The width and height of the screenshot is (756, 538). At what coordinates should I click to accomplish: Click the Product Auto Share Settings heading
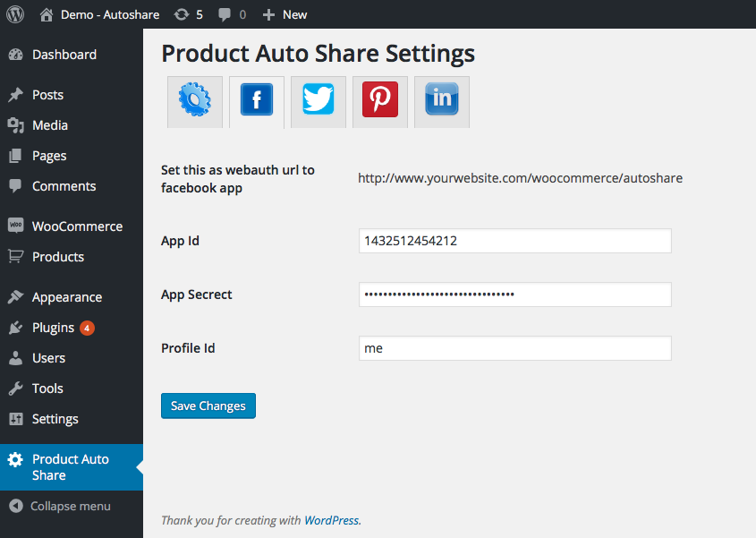tap(319, 53)
